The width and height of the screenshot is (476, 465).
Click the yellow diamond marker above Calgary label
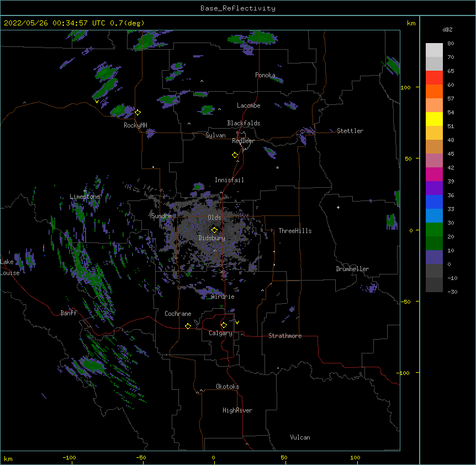click(224, 325)
